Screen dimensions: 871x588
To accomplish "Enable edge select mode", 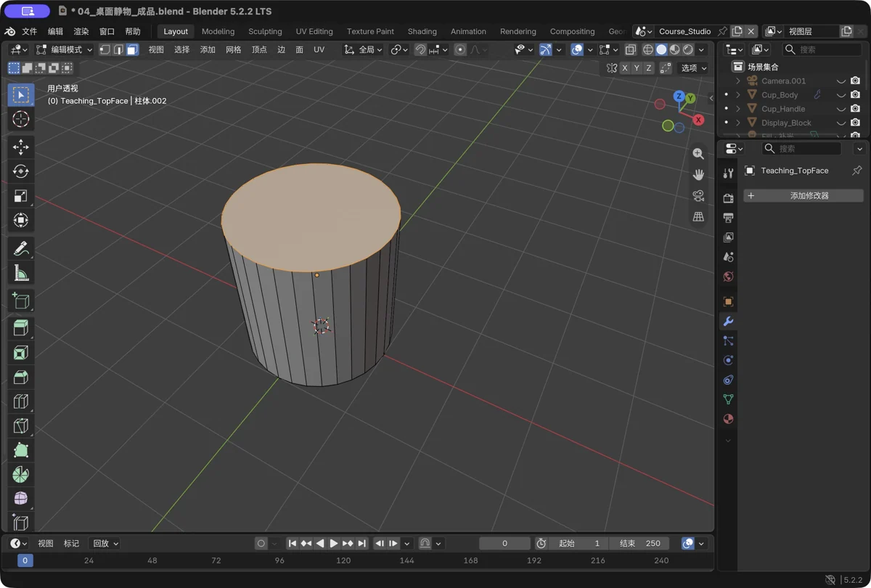I will coord(118,49).
